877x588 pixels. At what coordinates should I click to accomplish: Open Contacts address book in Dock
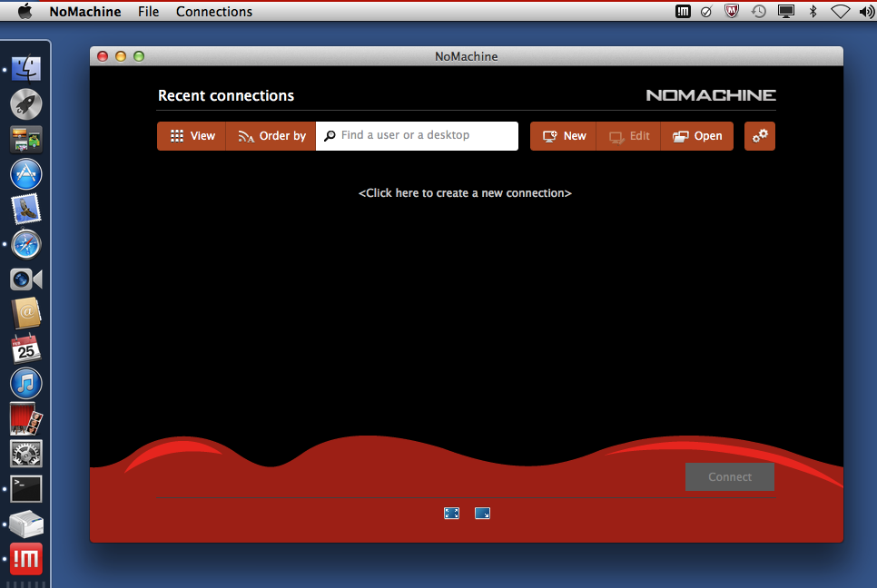tap(25, 314)
